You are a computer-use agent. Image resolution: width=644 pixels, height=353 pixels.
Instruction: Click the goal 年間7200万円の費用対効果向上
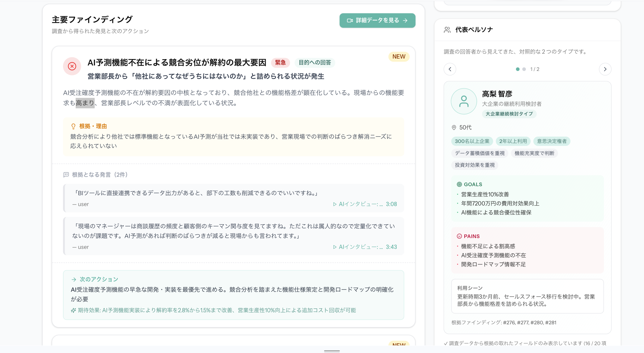click(x=500, y=204)
